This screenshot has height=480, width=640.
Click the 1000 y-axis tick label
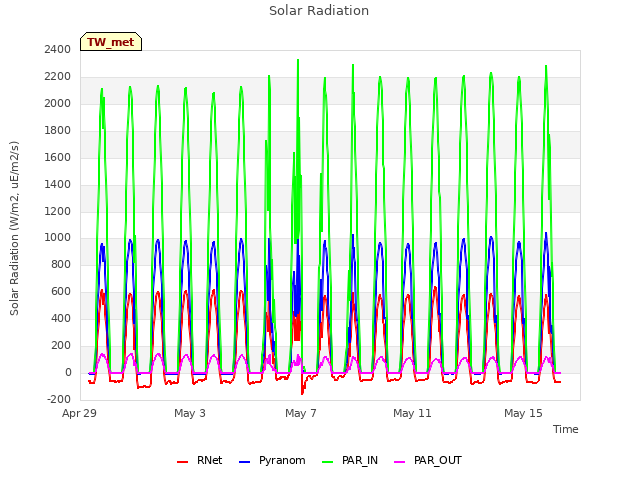tap(58, 238)
